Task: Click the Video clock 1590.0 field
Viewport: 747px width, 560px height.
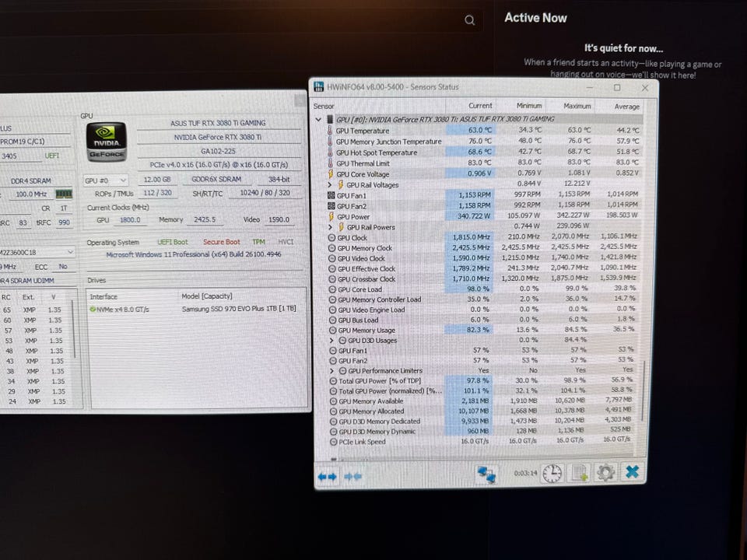Action: [279, 219]
